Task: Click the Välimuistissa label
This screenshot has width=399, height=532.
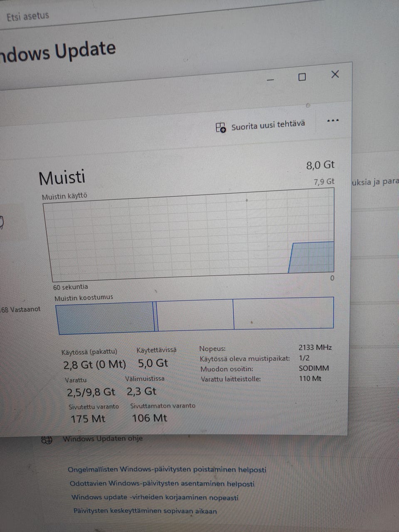Action: [145, 379]
